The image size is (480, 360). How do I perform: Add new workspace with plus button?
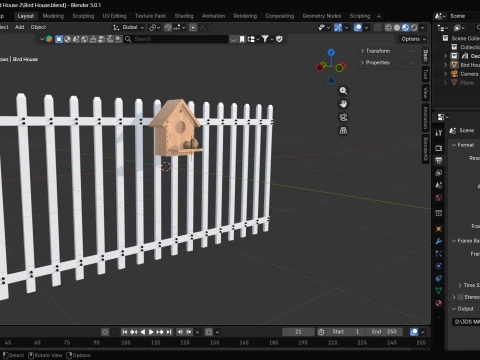[379, 16]
